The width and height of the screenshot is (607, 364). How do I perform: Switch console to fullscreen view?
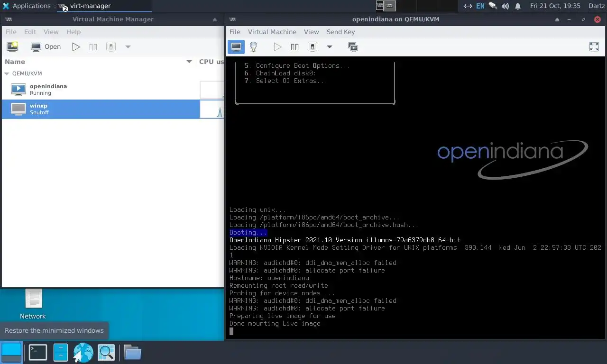pos(594,47)
